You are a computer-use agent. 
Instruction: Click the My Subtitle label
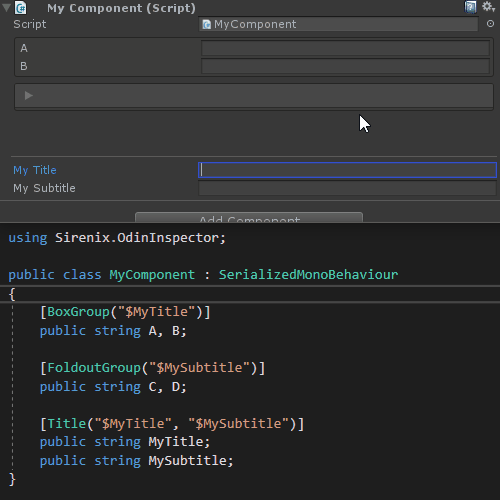point(44,188)
